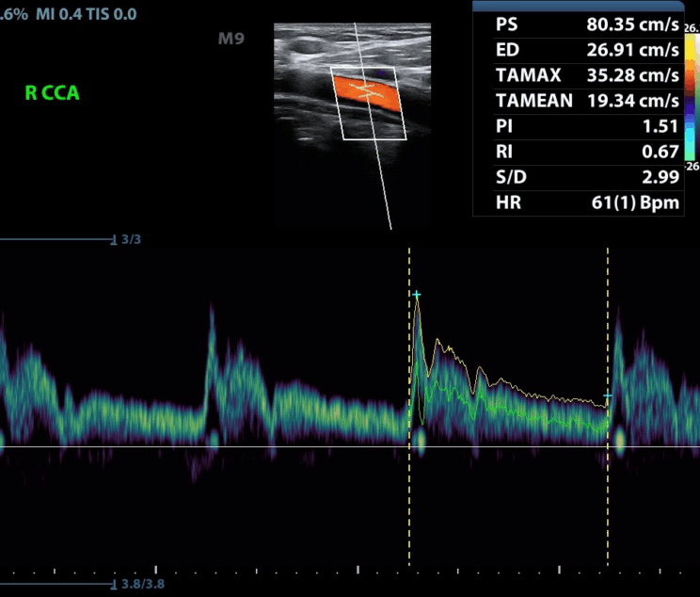The height and width of the screenshot is (597, 700).
Task: Click the Doppler sample gate in the vessel
Action: click(x=366, y=90)
